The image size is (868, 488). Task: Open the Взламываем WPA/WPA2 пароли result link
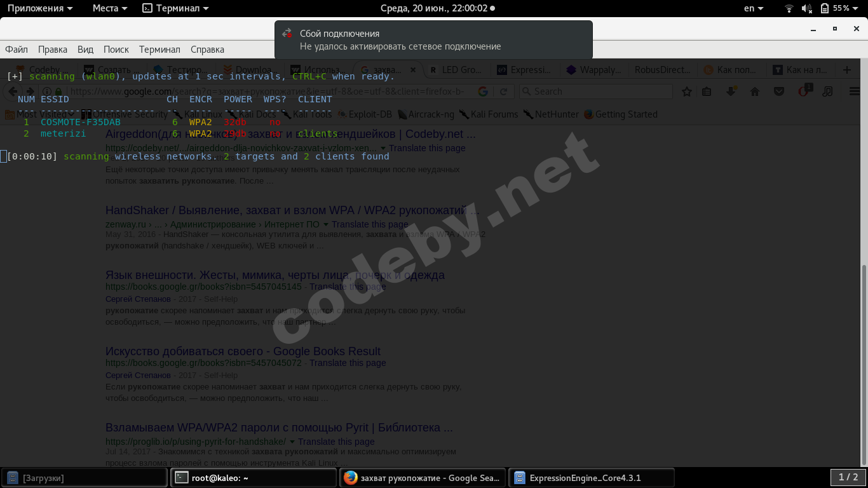pyautogui.click(x=279, y=428)
